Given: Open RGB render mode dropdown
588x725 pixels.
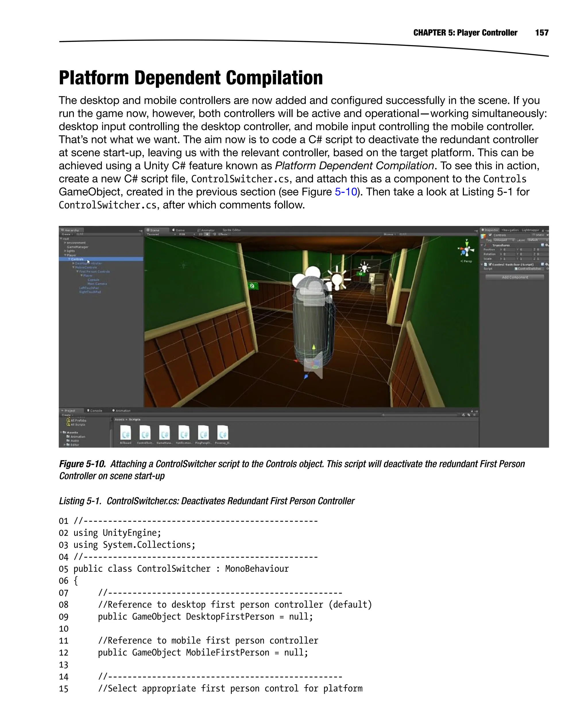Looking at the screenshot, I should (187, 234).
